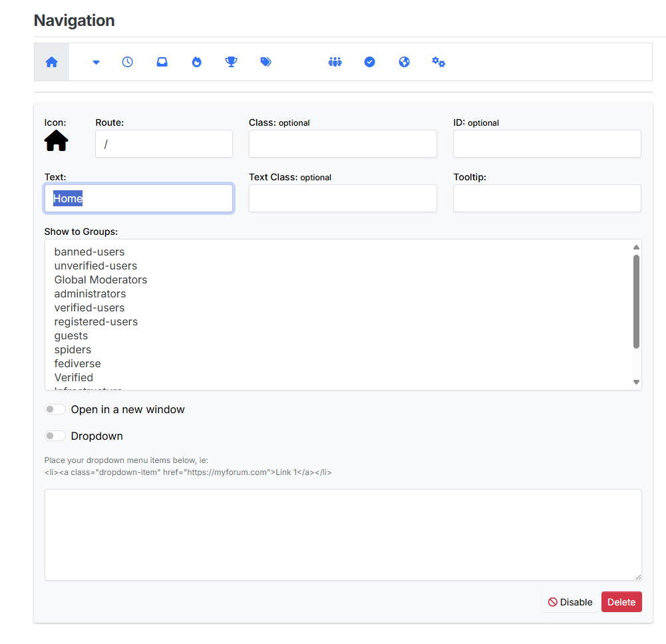Click the globe icon navigation item
Image resolution: width=666 pixels, height=644 pixels.
click(x=404, y=62)
